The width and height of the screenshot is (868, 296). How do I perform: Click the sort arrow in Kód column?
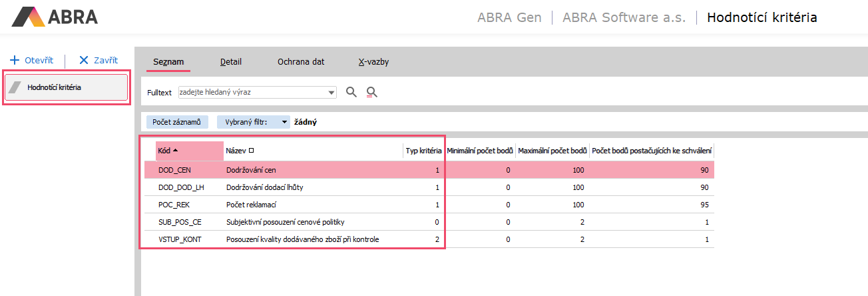(176, 151)
